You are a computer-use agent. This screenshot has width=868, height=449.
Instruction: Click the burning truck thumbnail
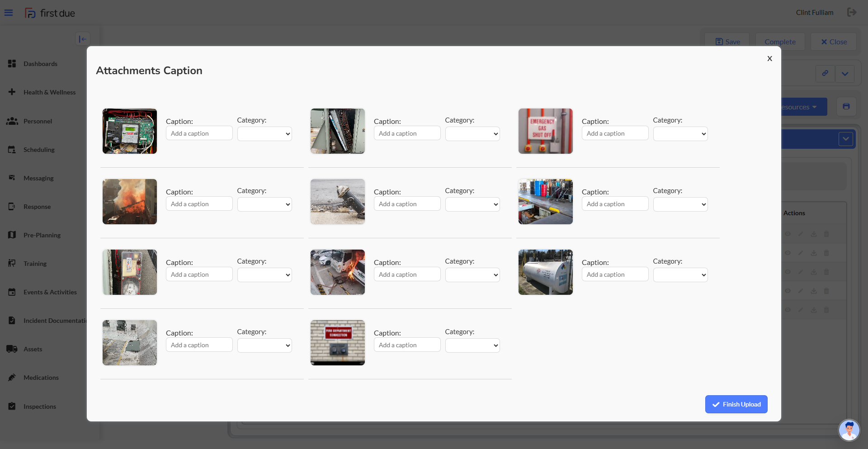pyautogui.click(x=338, y=272)
